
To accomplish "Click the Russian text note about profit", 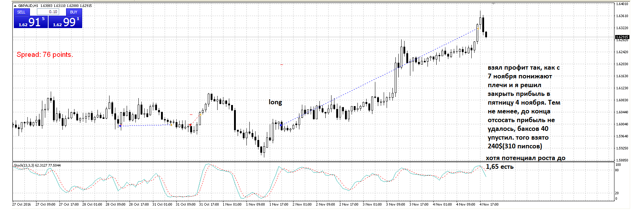I will pos(523,107).
